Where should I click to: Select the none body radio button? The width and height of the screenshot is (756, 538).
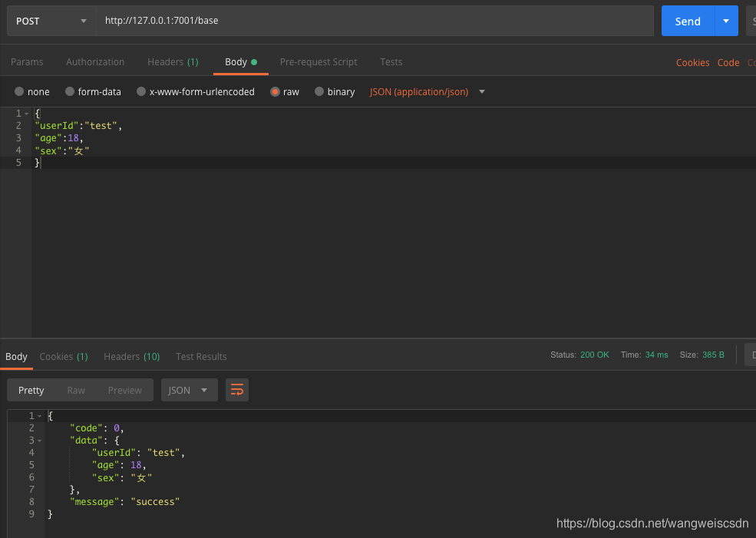coord(19,91)
